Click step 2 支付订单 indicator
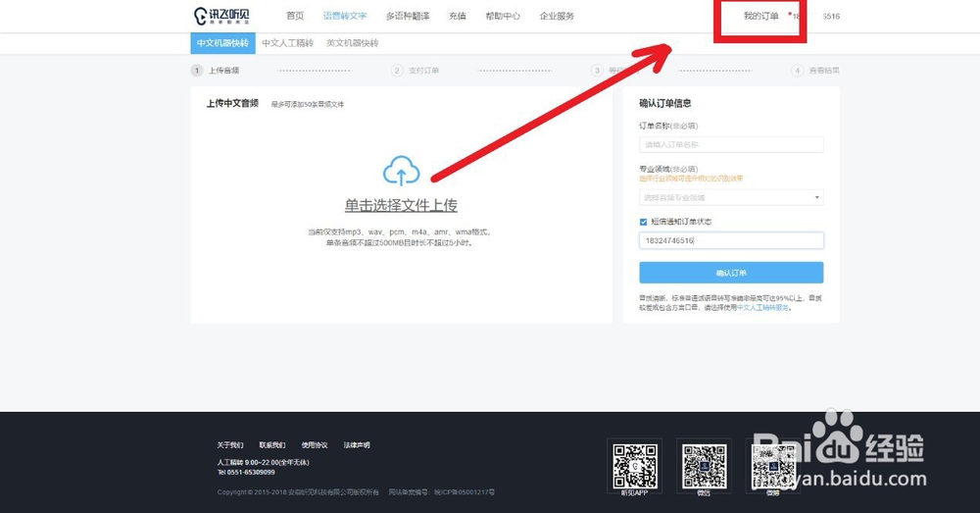Image resolution: width=980 pixels, height=513 pixels. (x=416, y=71)
